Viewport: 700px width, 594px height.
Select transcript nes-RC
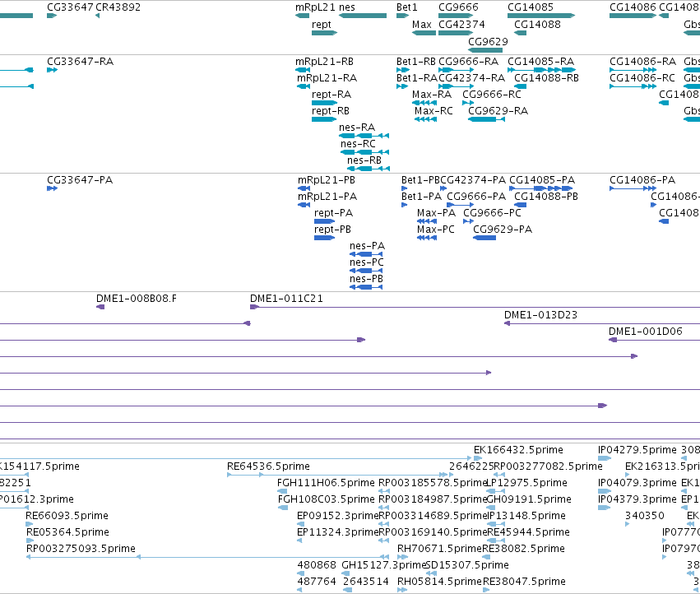click(358, 144)
